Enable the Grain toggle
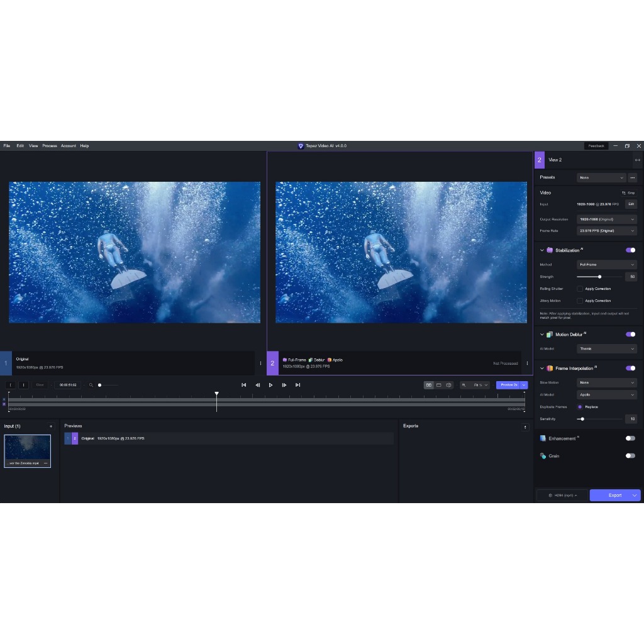This screenshot has width=644, height=644. pos(630,456)
